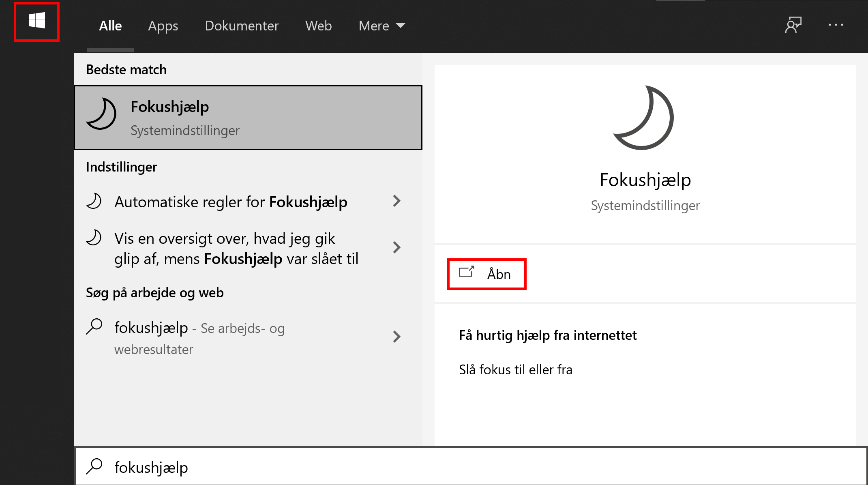Click moon icon next to Automatiske regler
Image resolution: width=868 pixels, height=485 pixels.
[94, 202]
